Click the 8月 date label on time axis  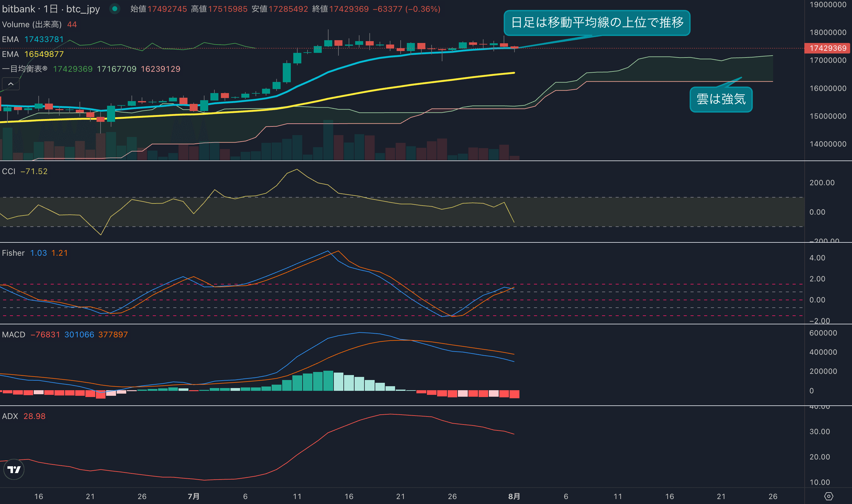(x=514, y=496)
